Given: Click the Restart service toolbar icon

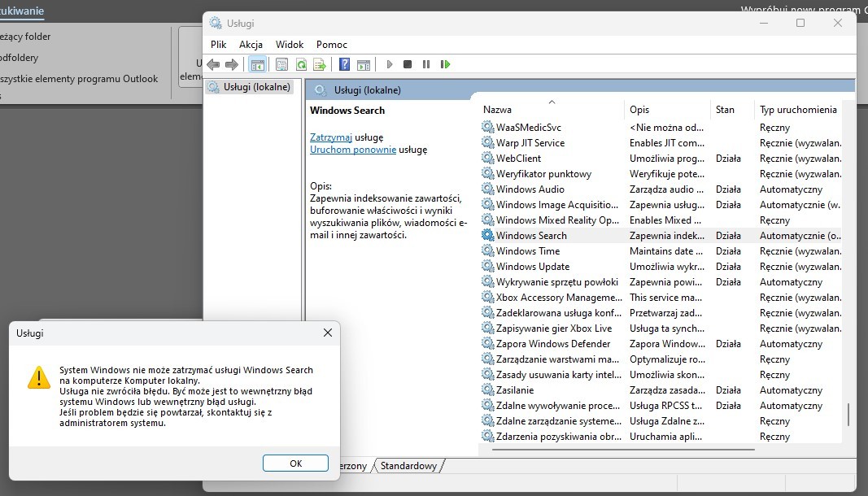Looking at the screenshot, I should click(445, 64).
